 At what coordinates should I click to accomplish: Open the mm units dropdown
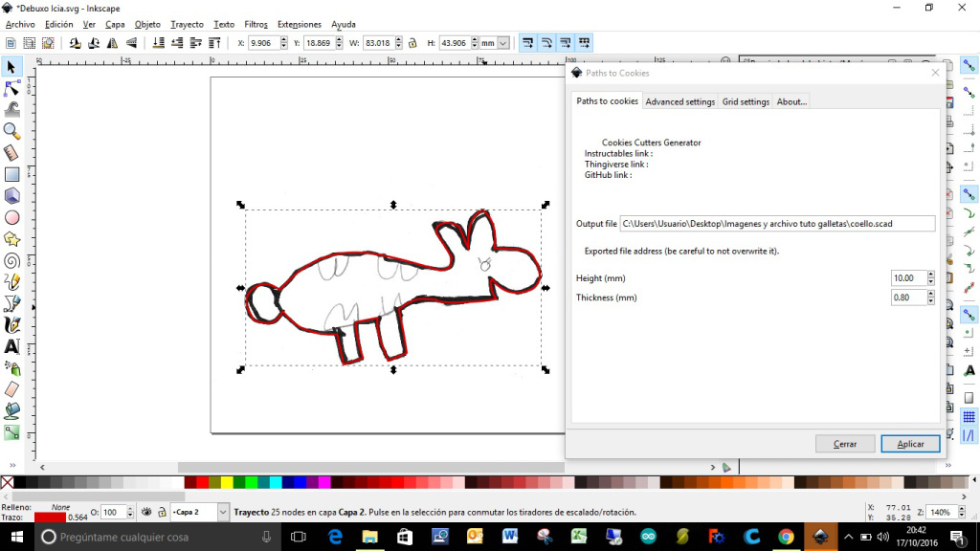point(495,43)
